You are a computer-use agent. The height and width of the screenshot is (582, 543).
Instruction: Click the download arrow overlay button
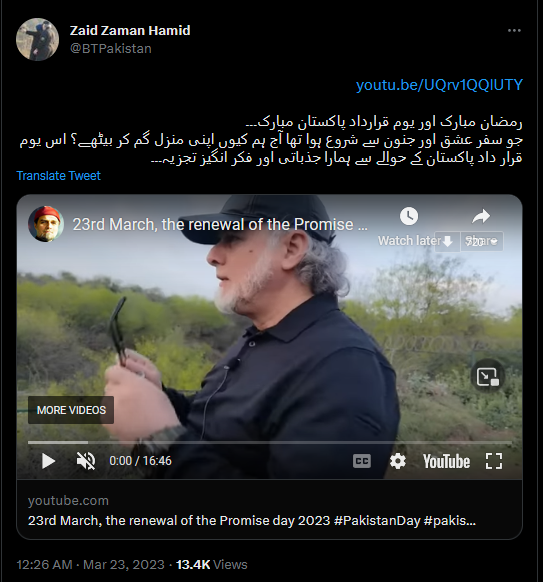tap(448, 242)
